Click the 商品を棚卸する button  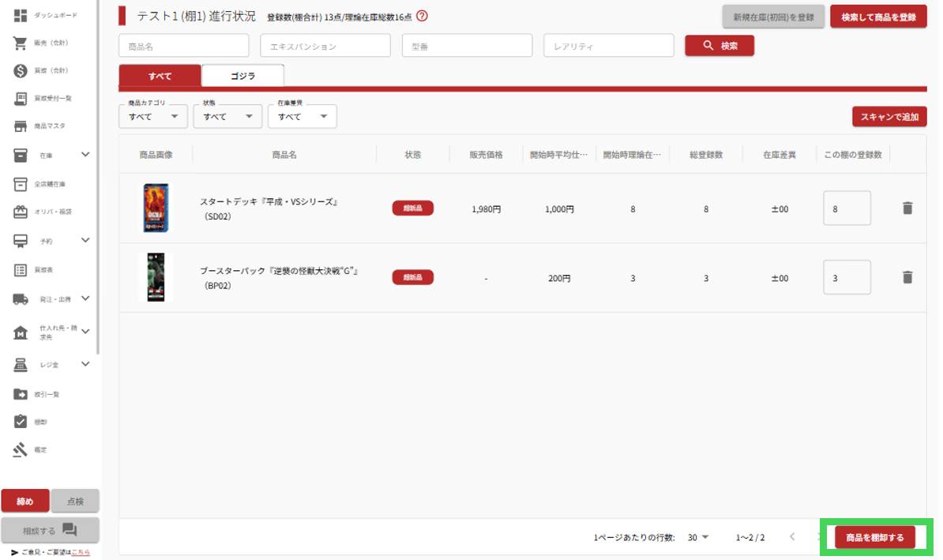point(875,538)
